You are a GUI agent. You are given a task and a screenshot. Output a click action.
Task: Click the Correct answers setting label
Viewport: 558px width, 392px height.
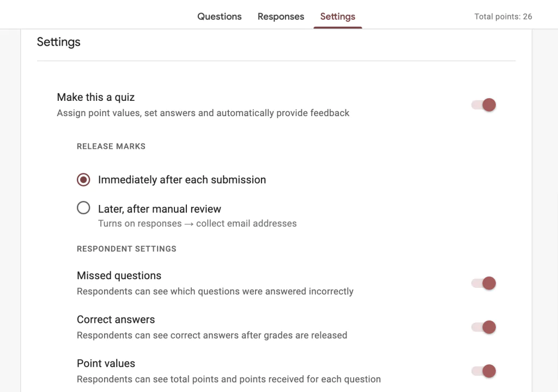click(x=116, y=319)
